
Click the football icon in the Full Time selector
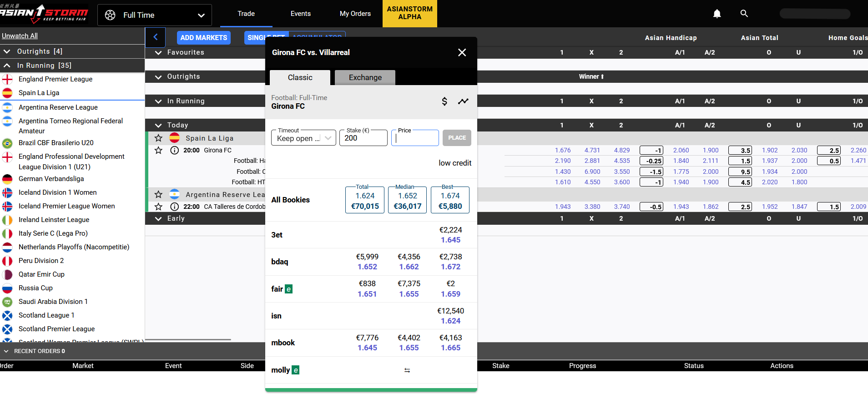tap(110, 15)
